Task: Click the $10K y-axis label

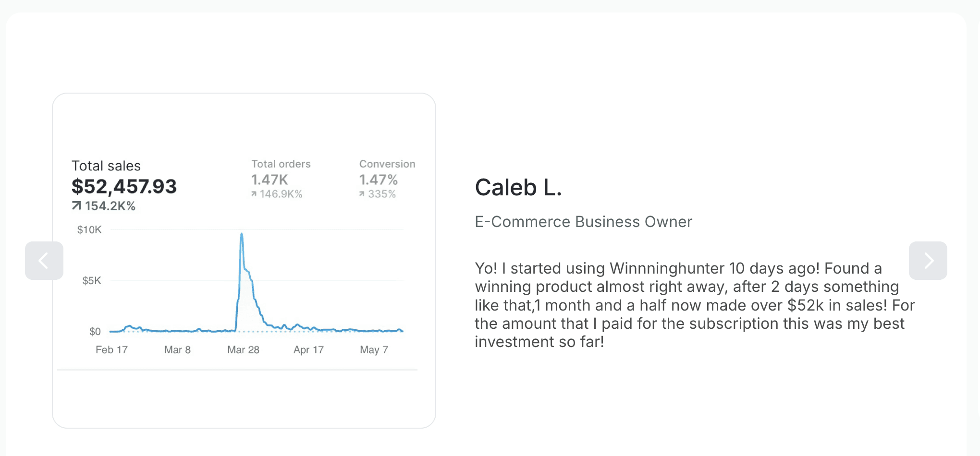Action: pos(89,230)
